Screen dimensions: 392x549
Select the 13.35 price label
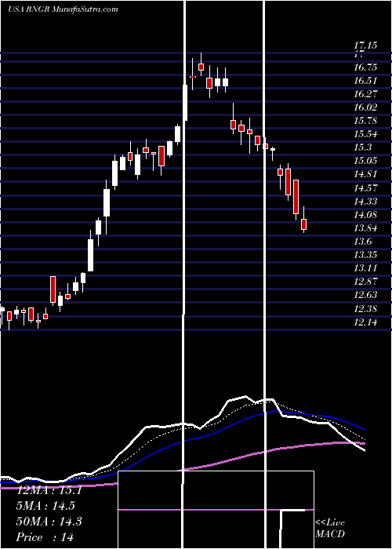[365, 255]
